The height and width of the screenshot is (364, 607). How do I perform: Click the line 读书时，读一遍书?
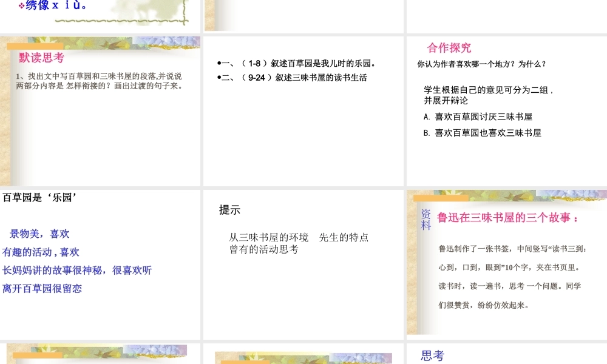coord(510,286)
